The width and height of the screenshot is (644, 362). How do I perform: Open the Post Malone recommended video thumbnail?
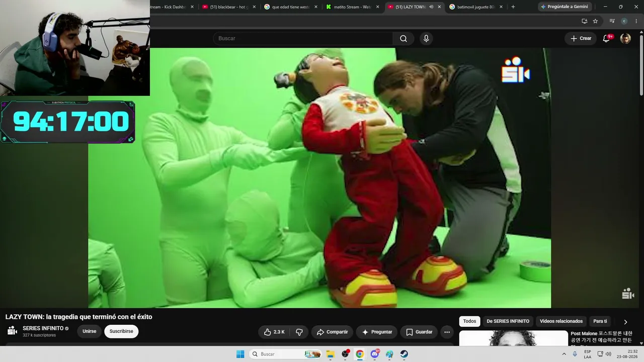pyautogui.click(x=513, y=338)
